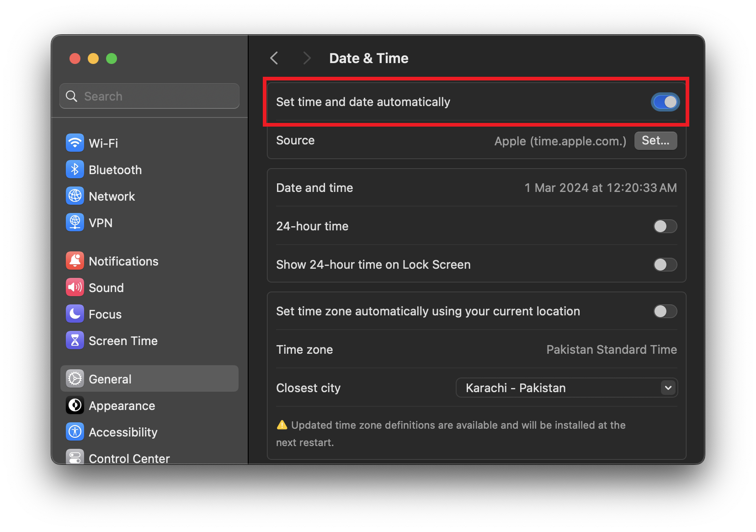Image resolution: width=756 pixels, height=532 pixels.
Task: Click the Screen Time hourglass icon
Action: [75, 340]
